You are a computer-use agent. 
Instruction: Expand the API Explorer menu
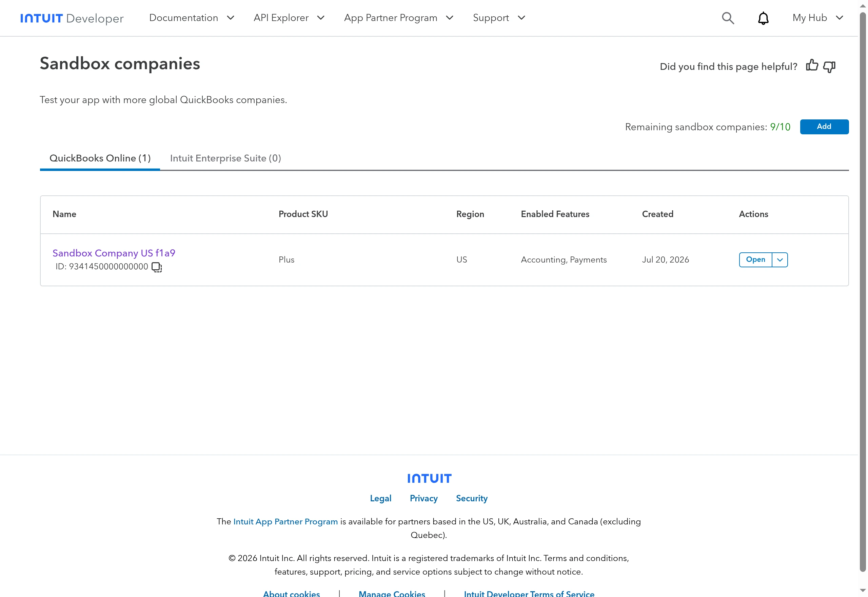[289, 18]
